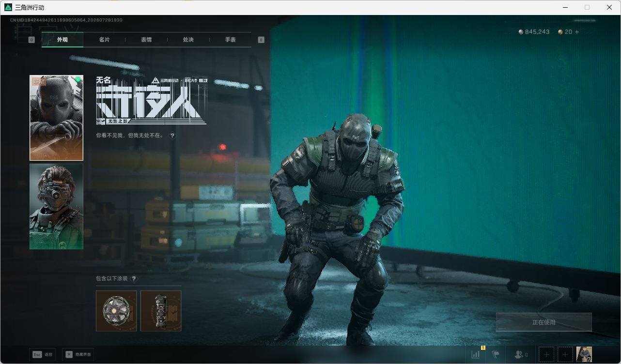Image resolution: width=621 pixels, height=364 pixels.
Task: Click the gold coin icon beside 20
Action: click(560, 32)
